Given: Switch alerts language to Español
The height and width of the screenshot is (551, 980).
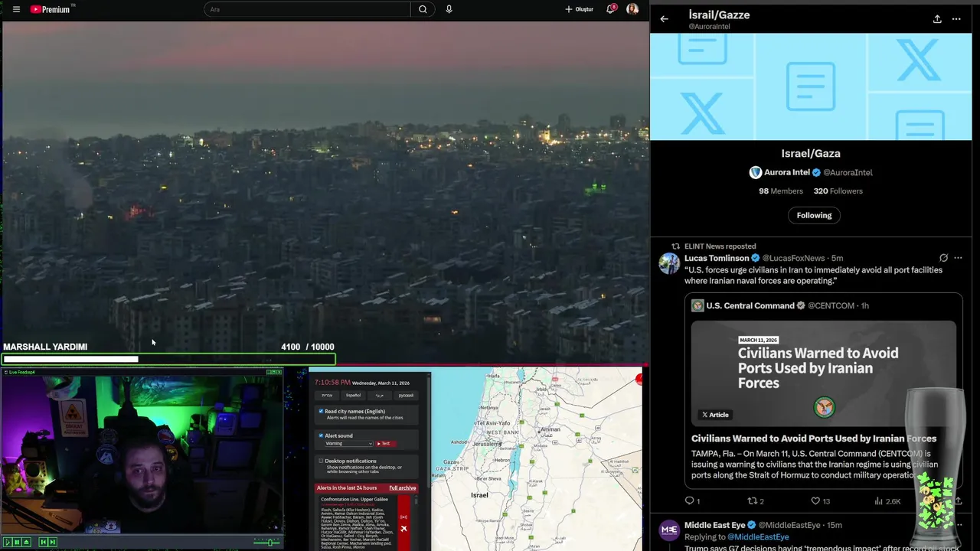Looking at the screenshot, I should pos(353,396).
